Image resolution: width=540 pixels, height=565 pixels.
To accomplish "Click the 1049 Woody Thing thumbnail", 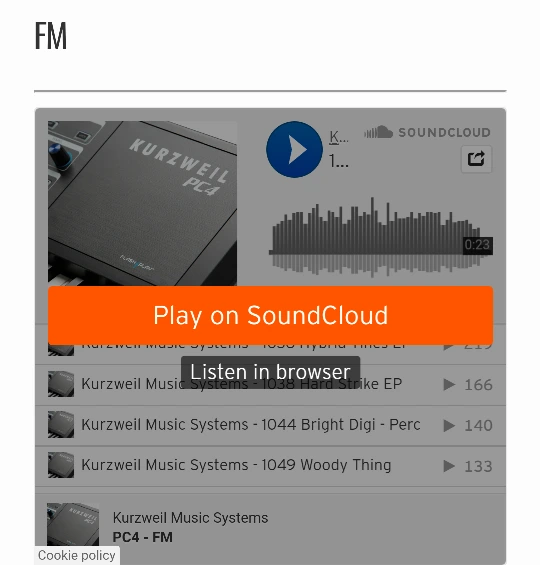I will point(61,465).
